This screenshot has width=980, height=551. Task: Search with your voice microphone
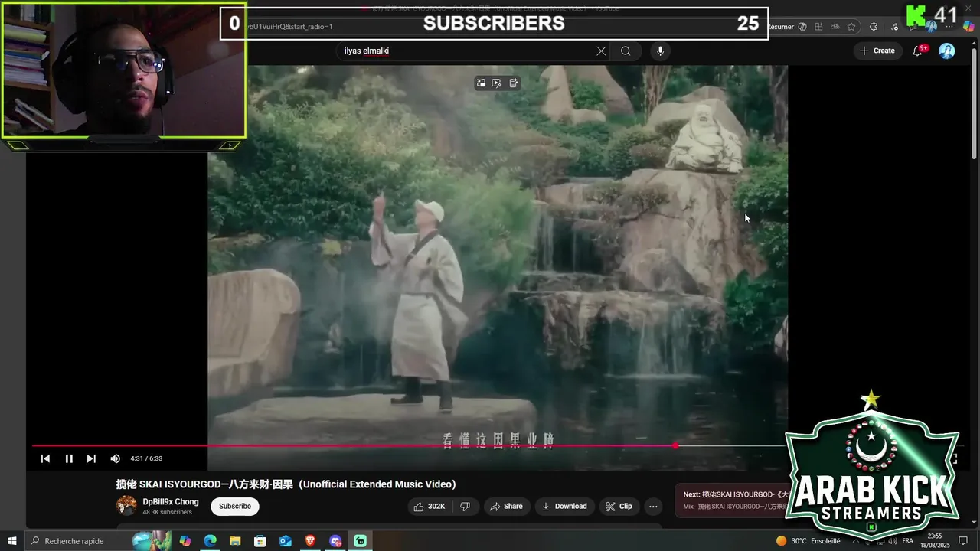(x=660, y=51)
